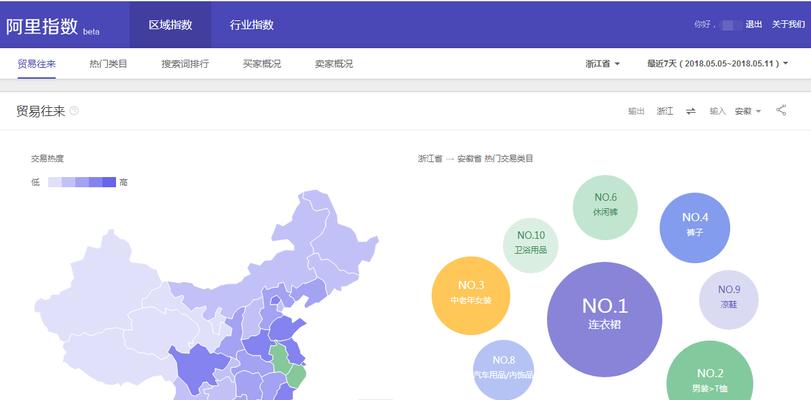Click the 浙江 output province text

click(x=665, y=111)
